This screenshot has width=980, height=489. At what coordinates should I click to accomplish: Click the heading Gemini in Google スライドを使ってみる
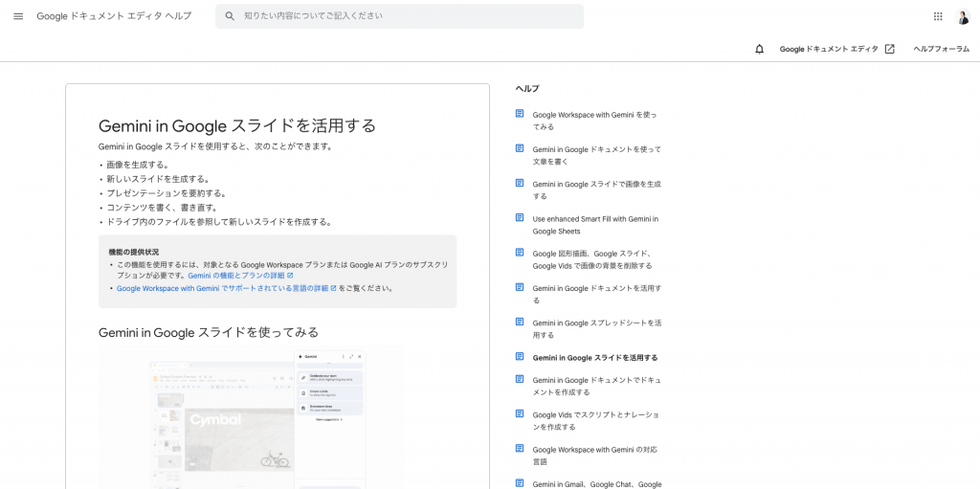pyautogui.click(x=208, y=332)
